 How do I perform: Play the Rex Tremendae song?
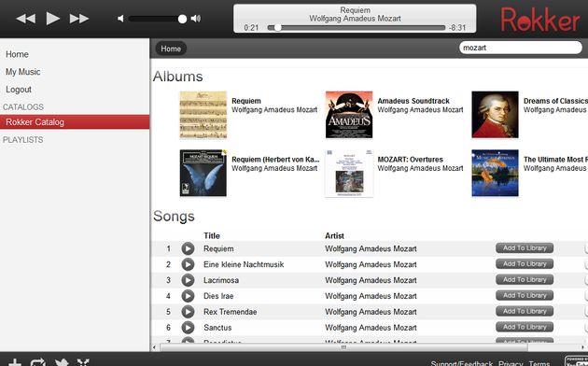188,312
